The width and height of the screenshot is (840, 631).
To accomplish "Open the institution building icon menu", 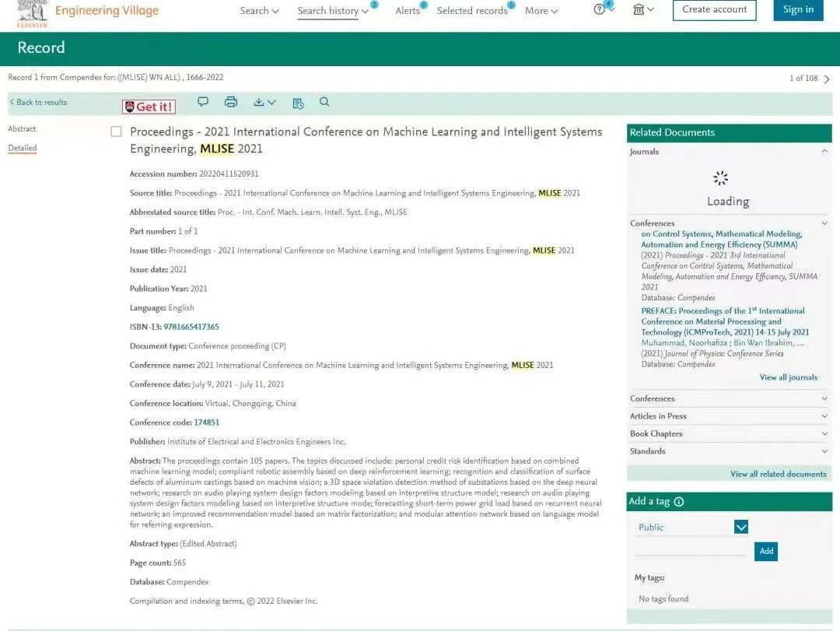I will (x=643, y=9).
